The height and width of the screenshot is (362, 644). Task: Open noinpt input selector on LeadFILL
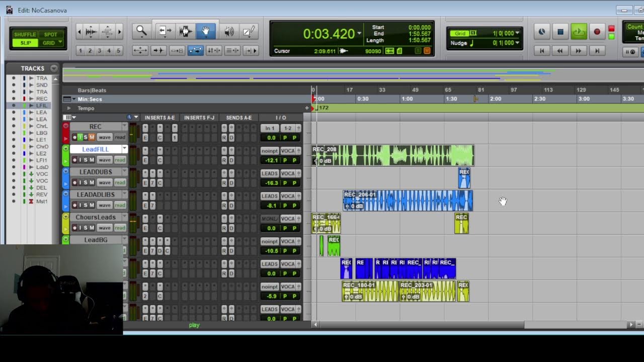pos(270,151)
